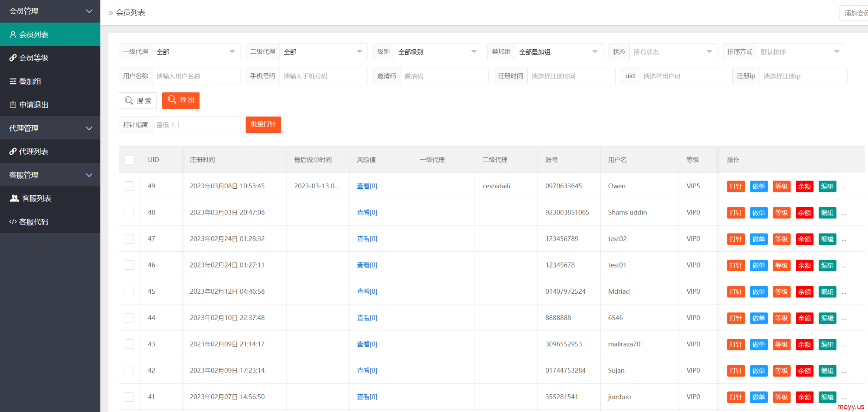Click 打针 button for user 6546
Screen dimensions: 868x412
736,318
